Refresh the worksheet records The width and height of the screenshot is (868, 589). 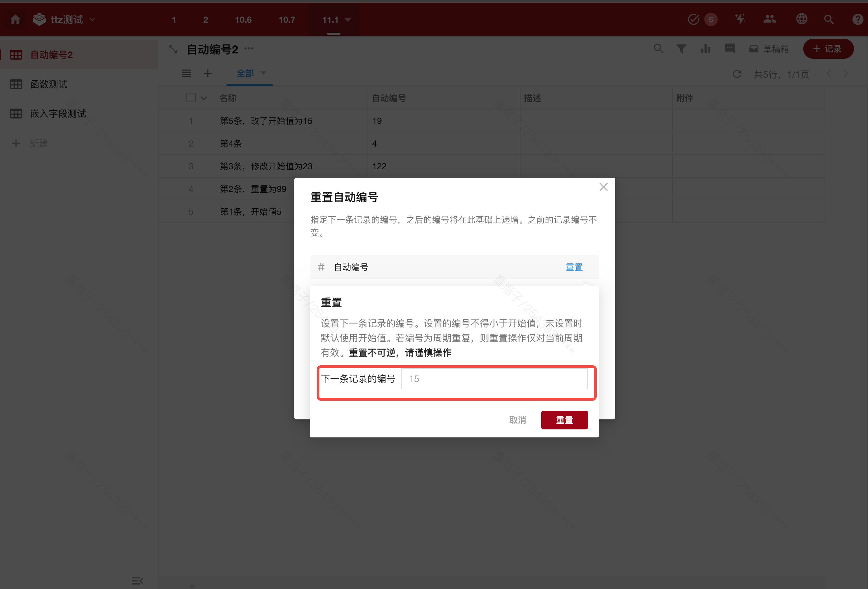click(736, 74)
